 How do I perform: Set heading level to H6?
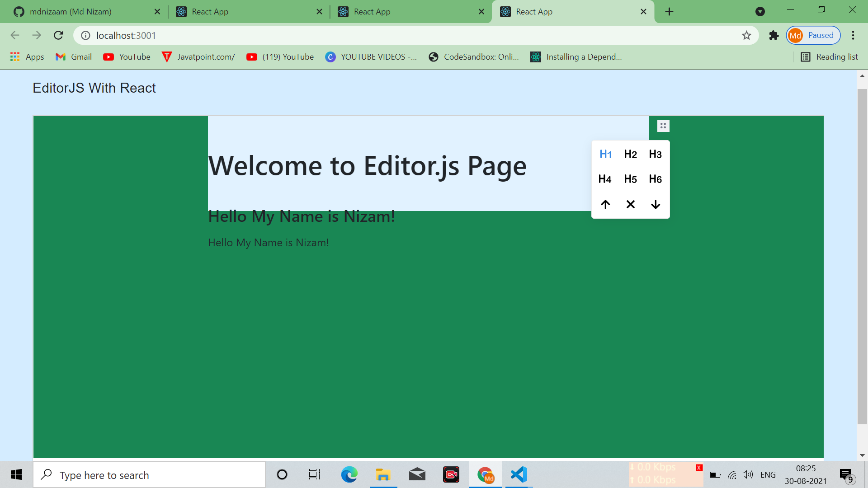click(x=655, y=179)
